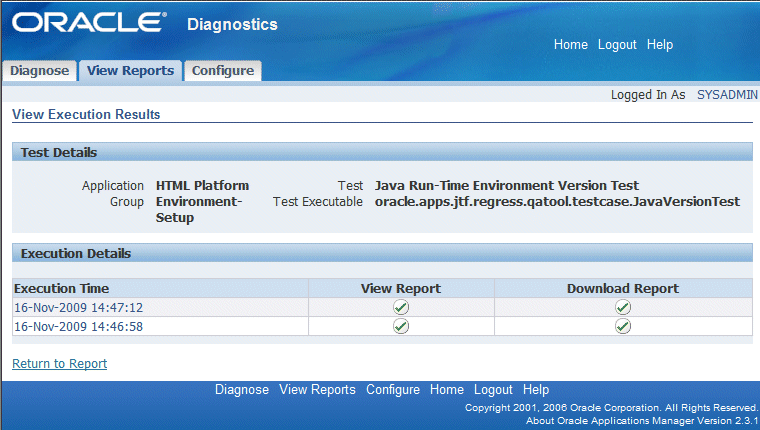Switch to the Configure tab

223,71
